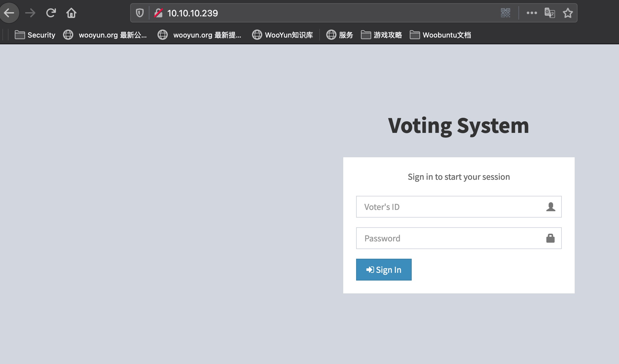
Task: Open the QR code generator icon
Action: pos(506,13)
